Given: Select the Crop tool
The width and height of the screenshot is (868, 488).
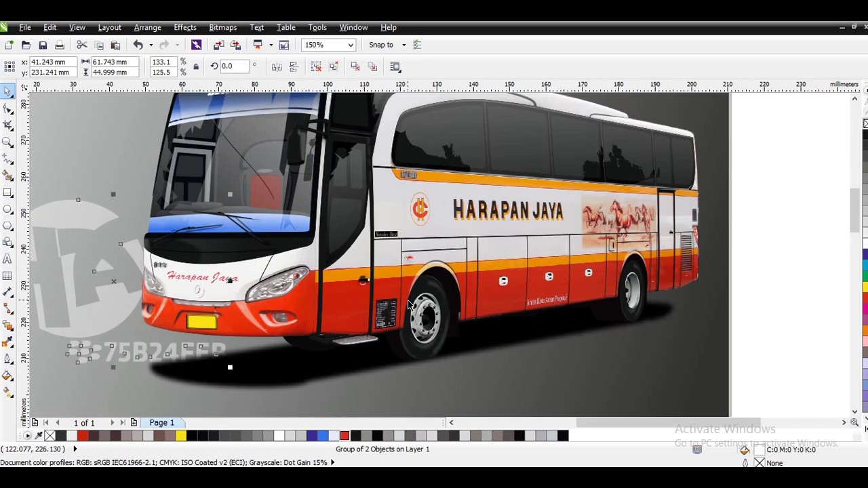Looking at the screenshot, I should point(8,125).
